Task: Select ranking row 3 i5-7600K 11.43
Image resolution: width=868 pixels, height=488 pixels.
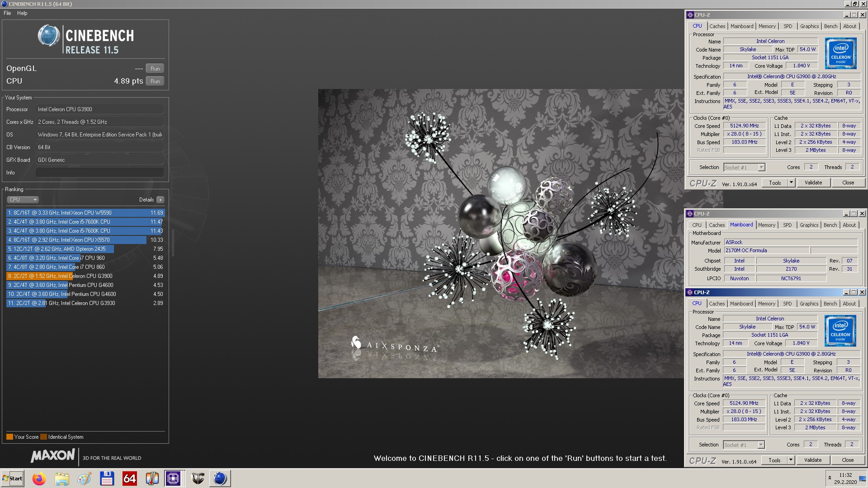Action: (x=85, y=231)
